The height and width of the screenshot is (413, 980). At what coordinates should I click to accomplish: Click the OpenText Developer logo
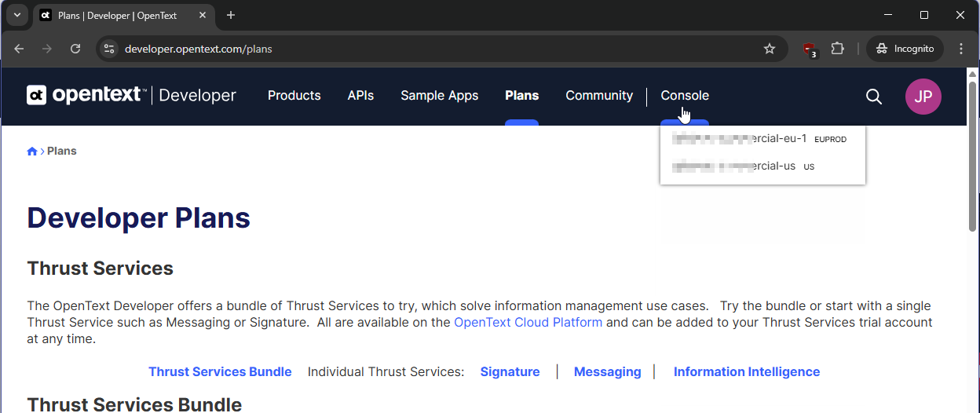131,96
